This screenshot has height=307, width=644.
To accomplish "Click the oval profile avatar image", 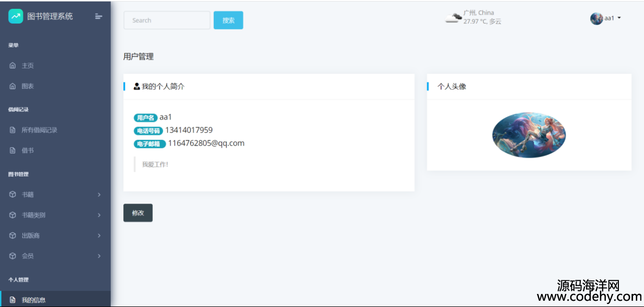I will [x=529, y=135].
